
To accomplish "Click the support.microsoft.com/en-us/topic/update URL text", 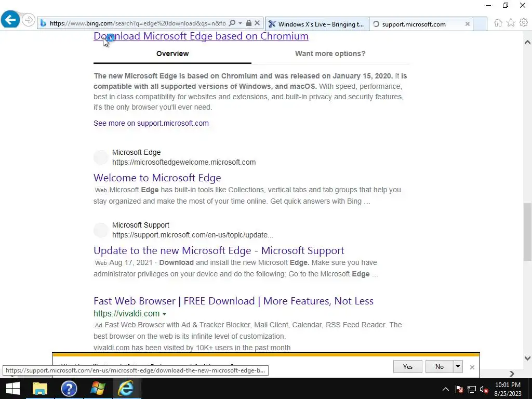I will point(193,235).
